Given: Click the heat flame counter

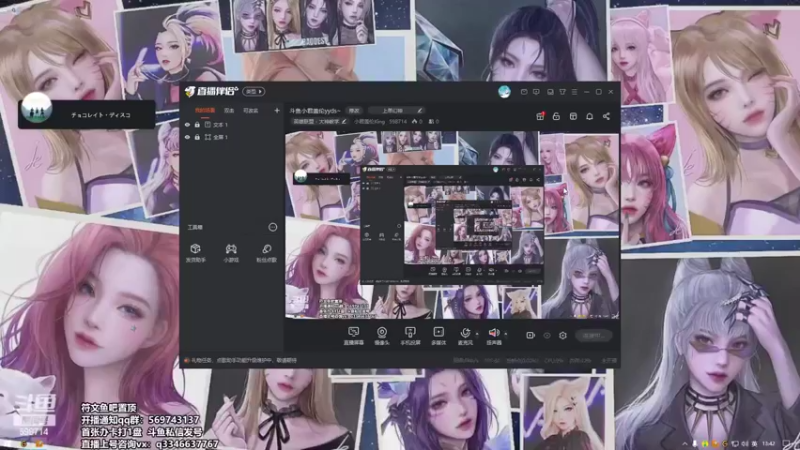Looking at the screenshot, I should pyautogui.click(x=417, y=121).
